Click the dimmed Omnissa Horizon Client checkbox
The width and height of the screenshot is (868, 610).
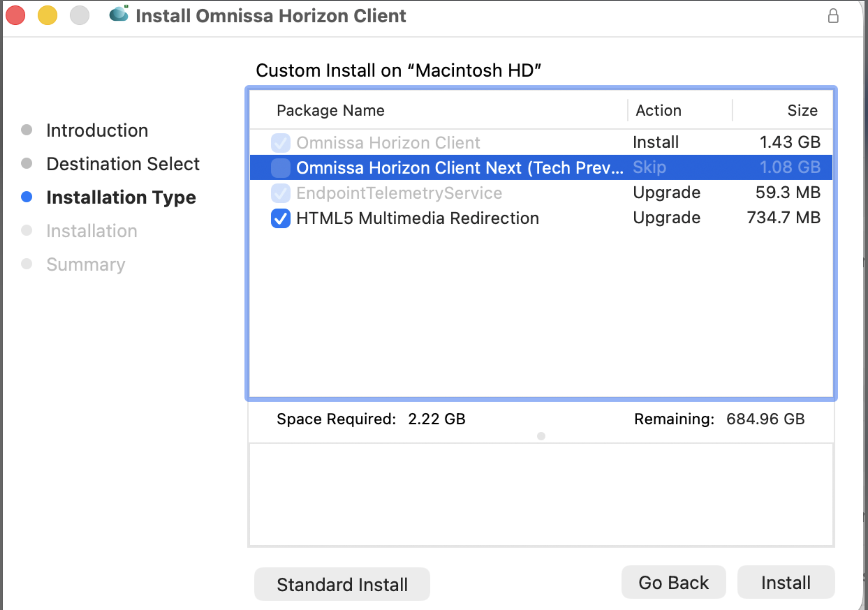pos(281,143)
